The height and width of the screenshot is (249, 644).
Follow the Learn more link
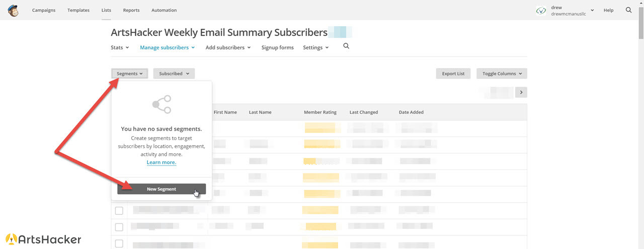[x=162, y=162]
